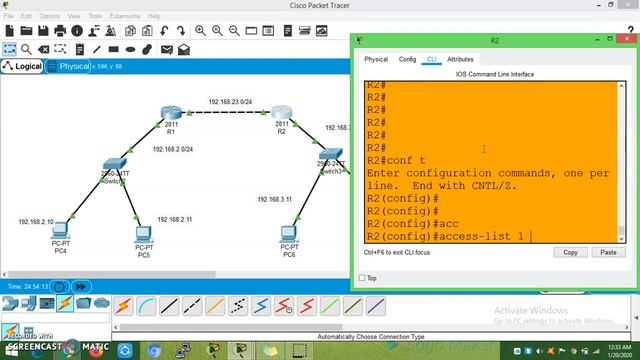Enable the Top checkbox in R2 window
The width and height of the screenshot is (640, 360).
point(362,278)
